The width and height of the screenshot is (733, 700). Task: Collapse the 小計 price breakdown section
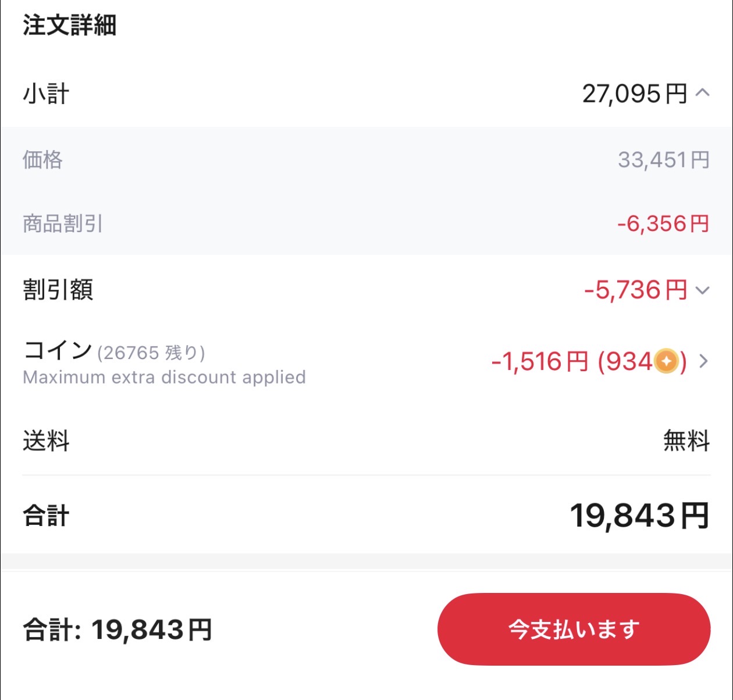(x=702, y=93)
